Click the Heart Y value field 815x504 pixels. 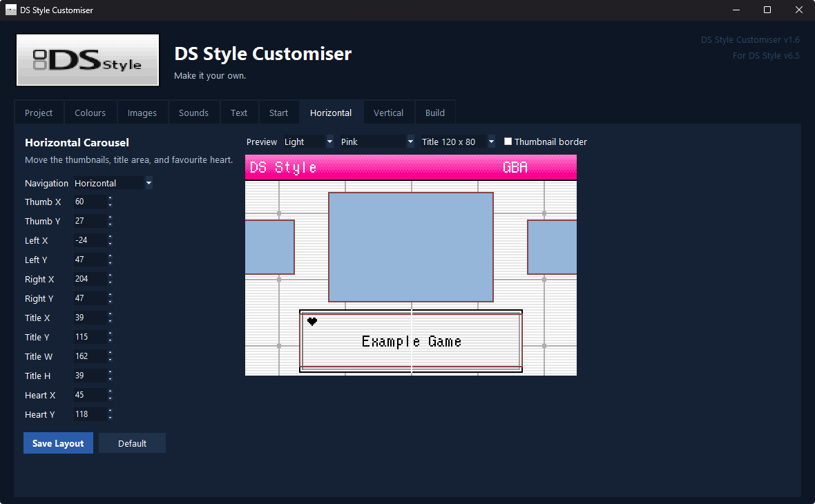click(90, 414)
